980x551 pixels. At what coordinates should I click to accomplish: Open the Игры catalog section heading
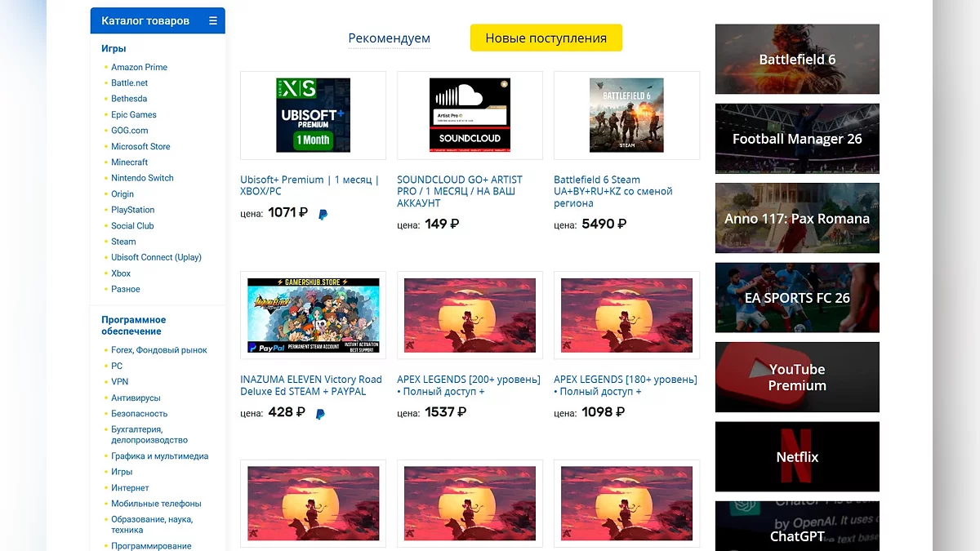pyautogui.click(x=114, y=48)
